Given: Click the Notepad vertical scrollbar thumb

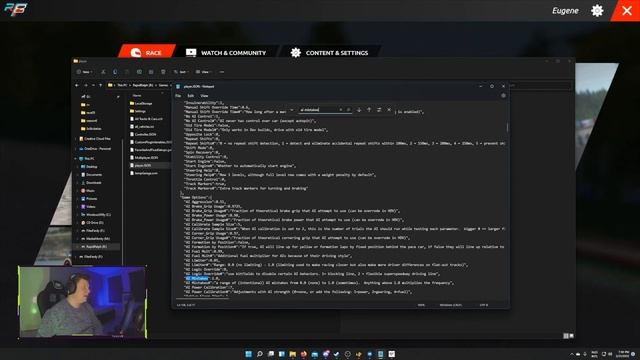Looking at the screenshot, I should click(507, 127).
